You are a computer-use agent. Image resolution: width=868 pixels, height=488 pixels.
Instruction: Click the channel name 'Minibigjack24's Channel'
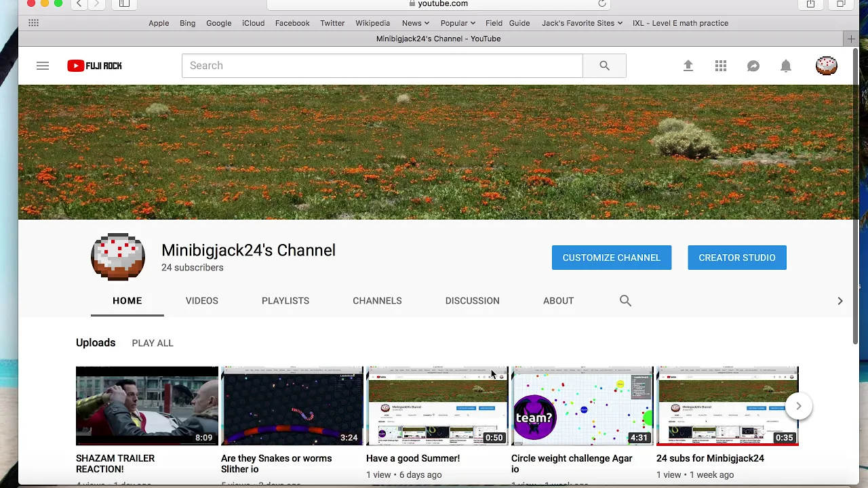248,250
